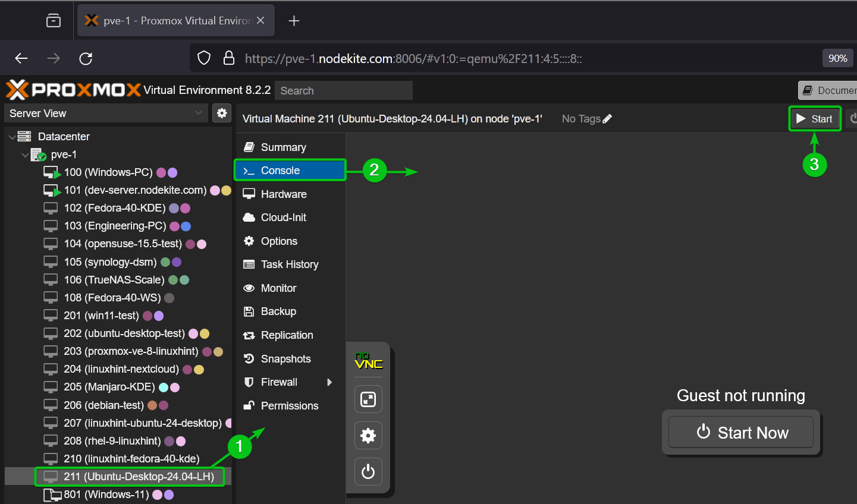Viewport: 857px width, 504px height.
Task: Click the padlock connection icon
Action: click(228, 58)
